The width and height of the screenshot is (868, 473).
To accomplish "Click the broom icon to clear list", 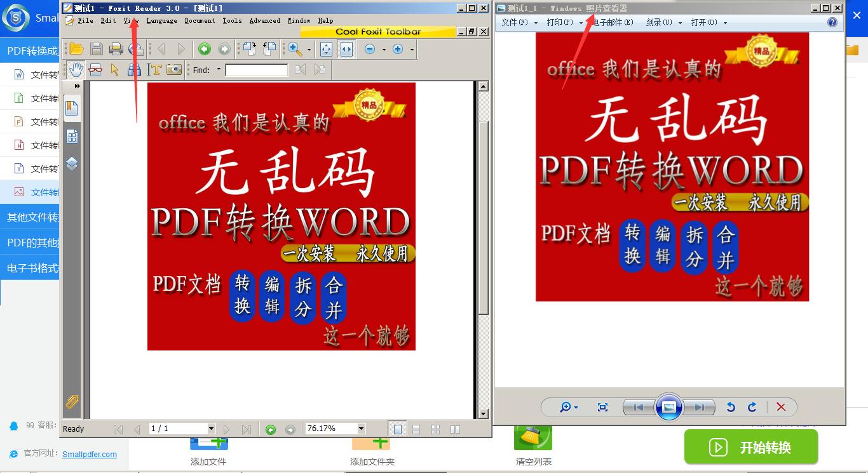I will click(x=532, y=437).
